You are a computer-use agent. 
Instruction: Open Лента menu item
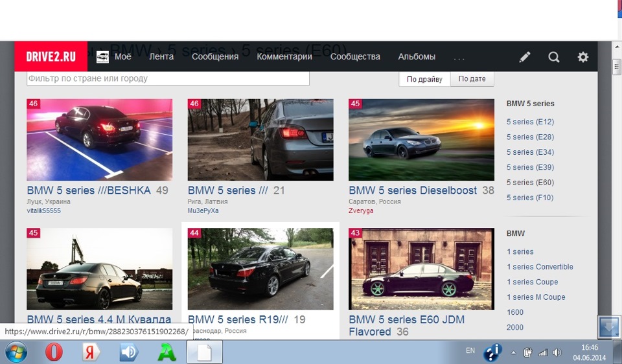click(x=161, y=57)
